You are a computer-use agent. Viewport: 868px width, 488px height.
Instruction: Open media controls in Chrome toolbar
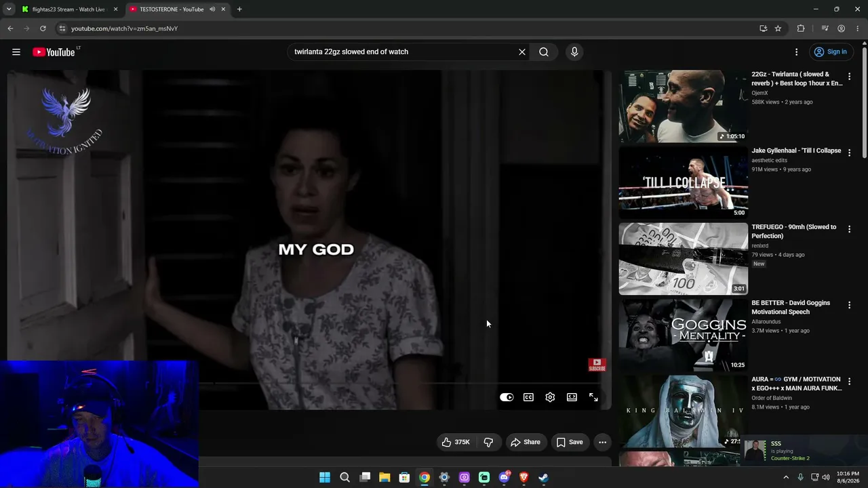coord(825,28)
